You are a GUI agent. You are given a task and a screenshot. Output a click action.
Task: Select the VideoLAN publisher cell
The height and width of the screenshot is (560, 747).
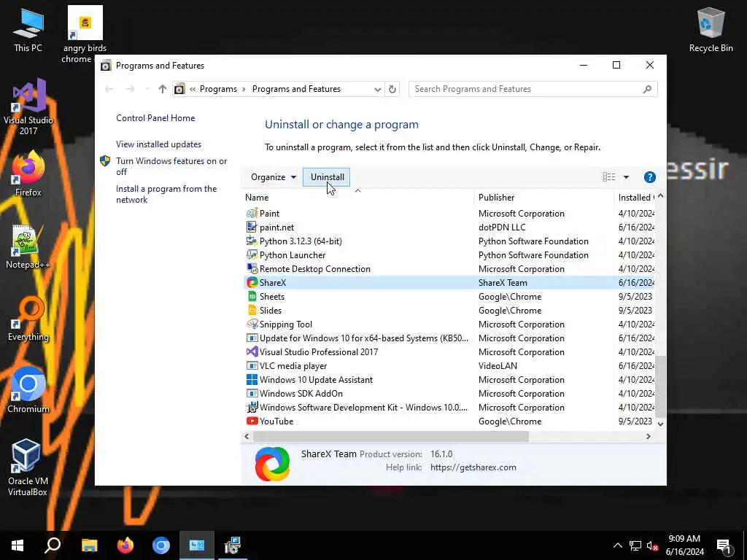(498, 366)
